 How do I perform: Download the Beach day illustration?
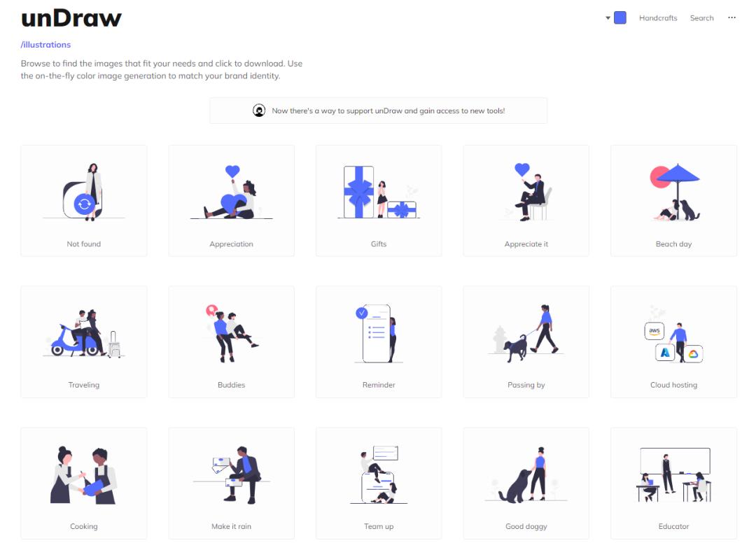point(673,201)
